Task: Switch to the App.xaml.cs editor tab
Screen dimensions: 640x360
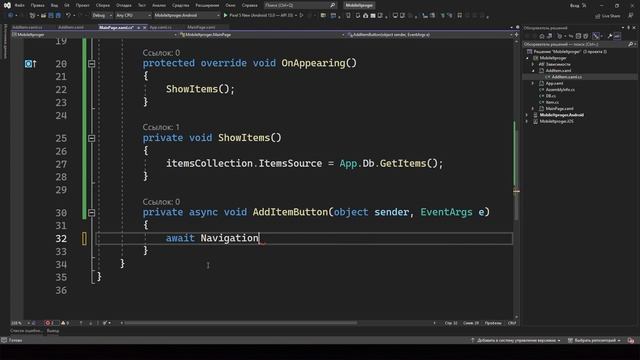Action: coord(160,27)
